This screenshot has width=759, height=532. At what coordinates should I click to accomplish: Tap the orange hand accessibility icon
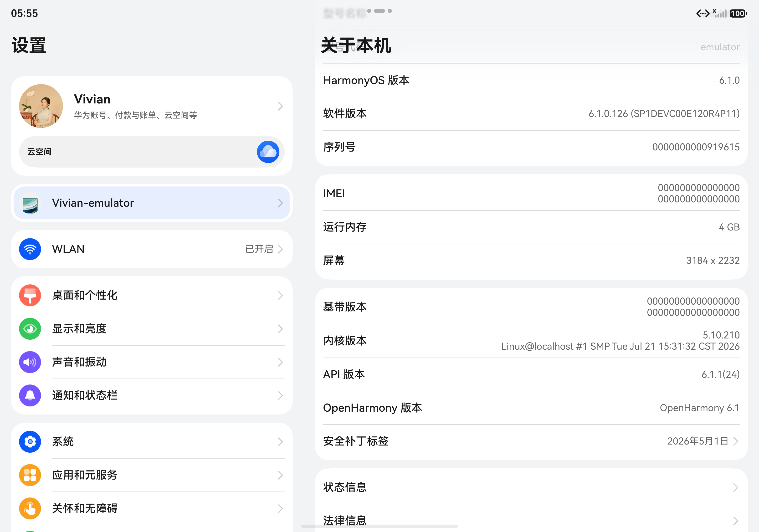point(30,509)
